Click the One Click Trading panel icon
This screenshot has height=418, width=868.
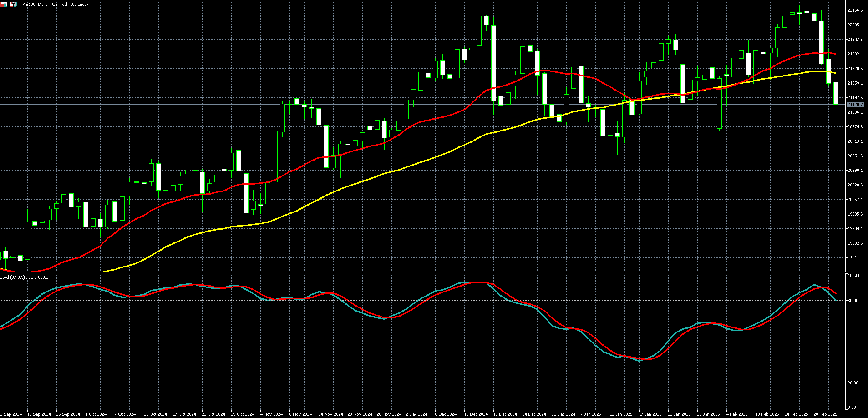3,4
